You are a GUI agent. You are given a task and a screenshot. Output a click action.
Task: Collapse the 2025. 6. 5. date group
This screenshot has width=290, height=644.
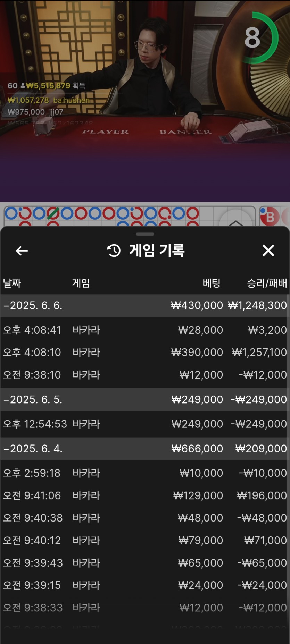(145, 399)
